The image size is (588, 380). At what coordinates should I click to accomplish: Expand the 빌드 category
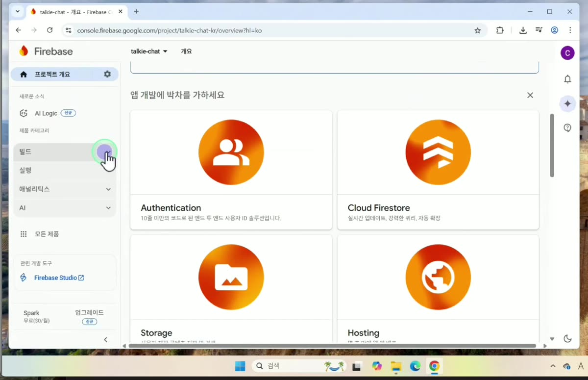coord(65,152)
